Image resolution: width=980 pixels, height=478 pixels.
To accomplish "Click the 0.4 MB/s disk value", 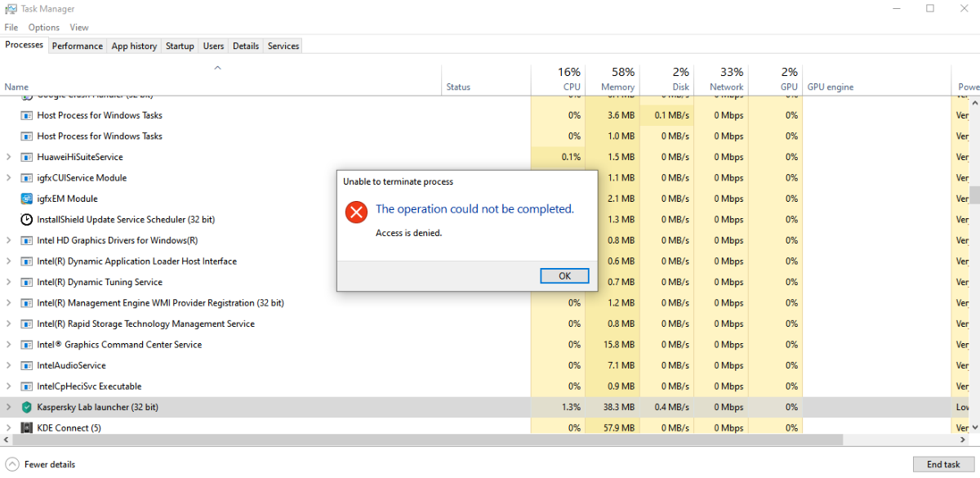I will click(672, 407).
